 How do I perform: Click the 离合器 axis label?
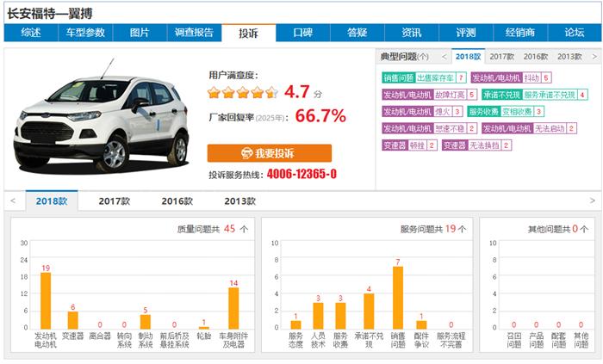[x=100, y=336]
